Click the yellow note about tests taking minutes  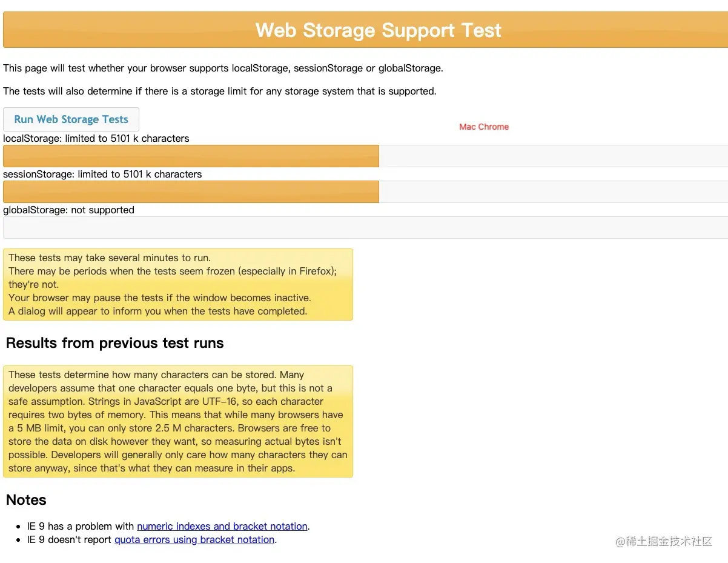click(177, 284)
